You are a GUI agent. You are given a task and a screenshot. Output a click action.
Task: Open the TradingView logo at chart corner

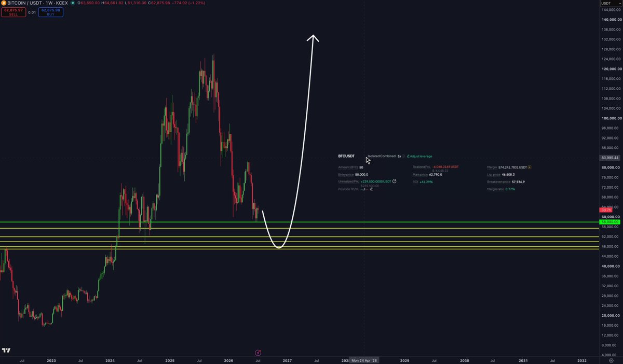pos(5,351)
